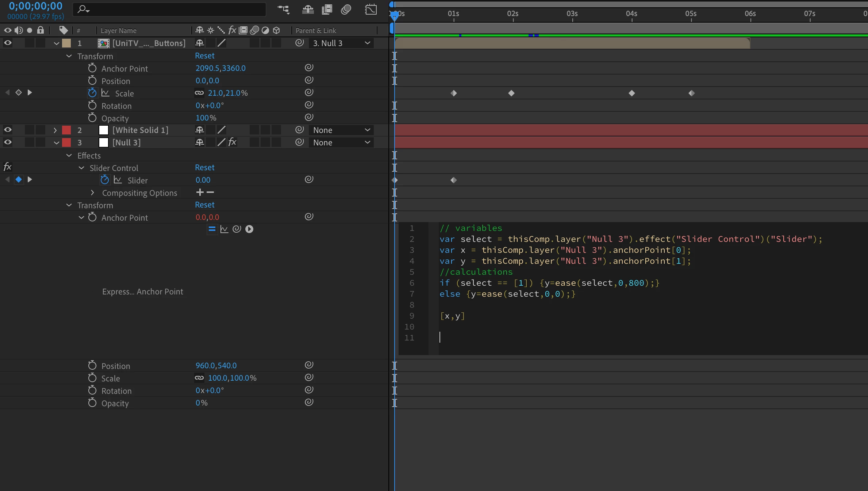Click the Scale stopwatch on layer 1
868x491 pixels.
tap(92, 93)
